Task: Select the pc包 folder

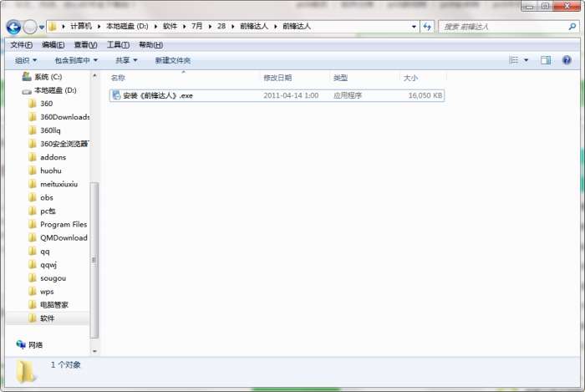Action: 48,211
